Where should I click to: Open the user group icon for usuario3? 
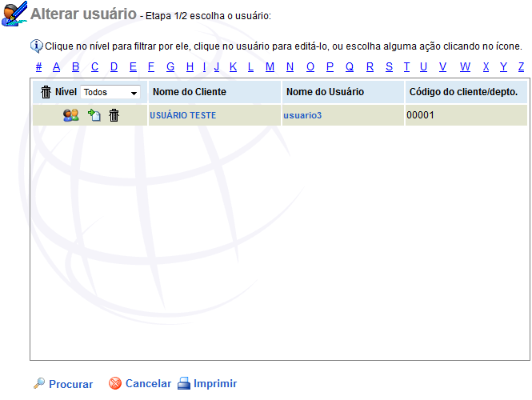71,115
